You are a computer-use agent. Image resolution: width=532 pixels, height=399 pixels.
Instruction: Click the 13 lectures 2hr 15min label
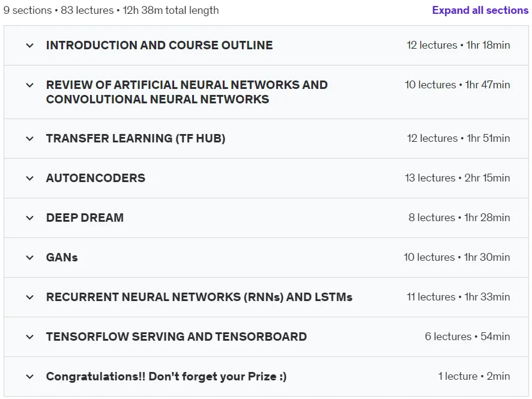(458, 178)
